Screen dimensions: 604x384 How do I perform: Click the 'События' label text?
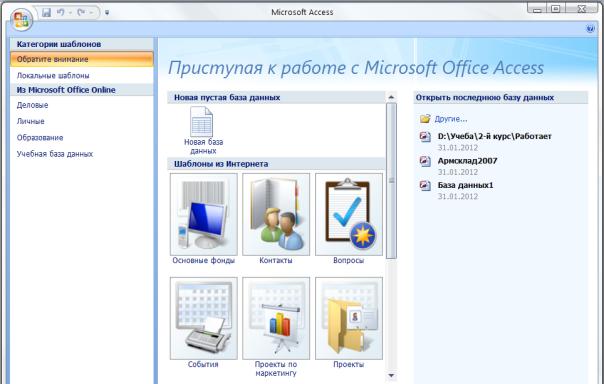pyautogui.click(x=203, y=364)
